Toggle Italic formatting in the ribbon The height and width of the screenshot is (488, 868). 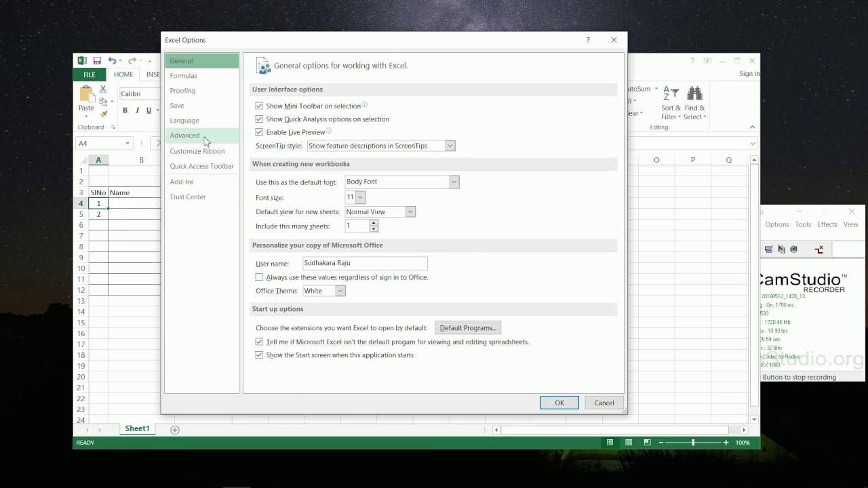[x=138, y=110]
